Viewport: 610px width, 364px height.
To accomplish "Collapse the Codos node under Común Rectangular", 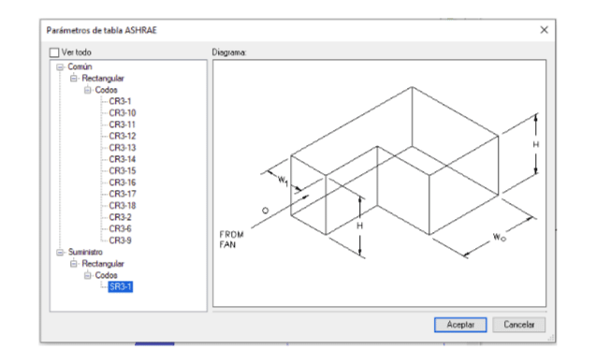I will click(x=88, y=90).
